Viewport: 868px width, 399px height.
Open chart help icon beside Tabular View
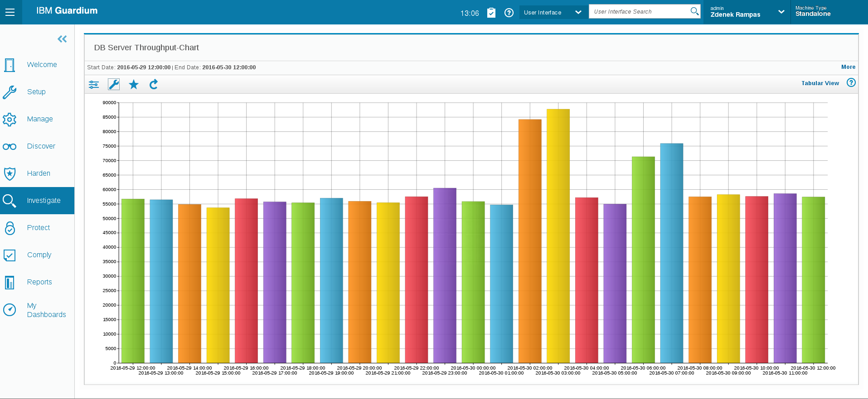tap(851, 82)
